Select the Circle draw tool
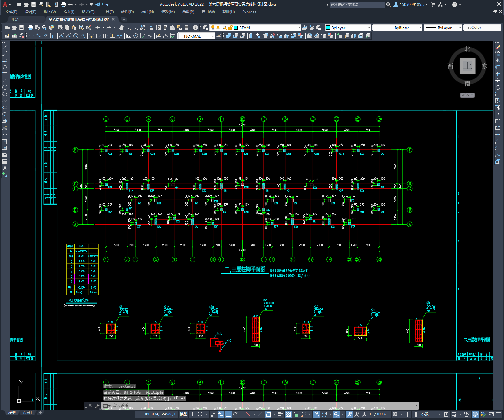504x420 pixels. (x=5, y=87)
